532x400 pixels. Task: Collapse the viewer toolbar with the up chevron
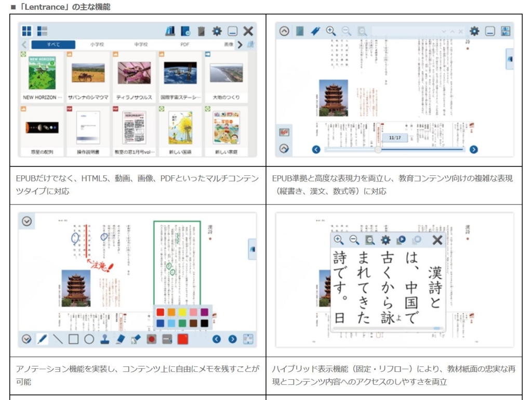click(284, 31)
